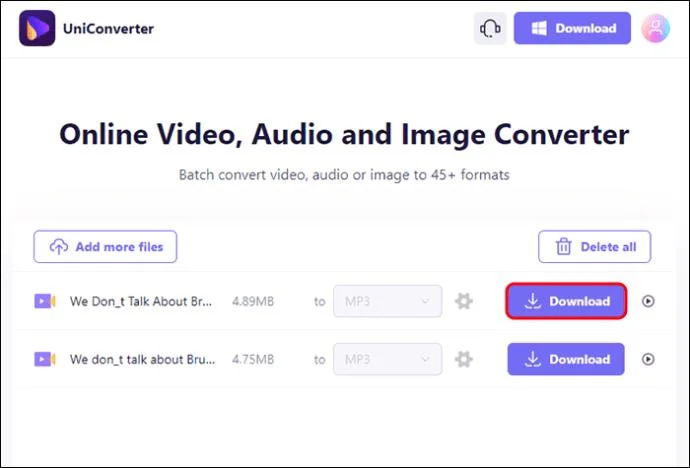
Task: Open settings gear for We Don_t Talk About Br...
Action: click(464, 301)
